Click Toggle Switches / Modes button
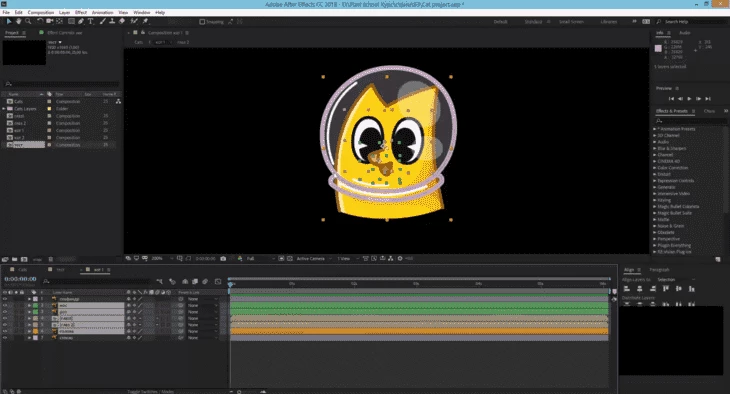Image resolution: width=730 pixels, height=394 pixels. (150, 391)
